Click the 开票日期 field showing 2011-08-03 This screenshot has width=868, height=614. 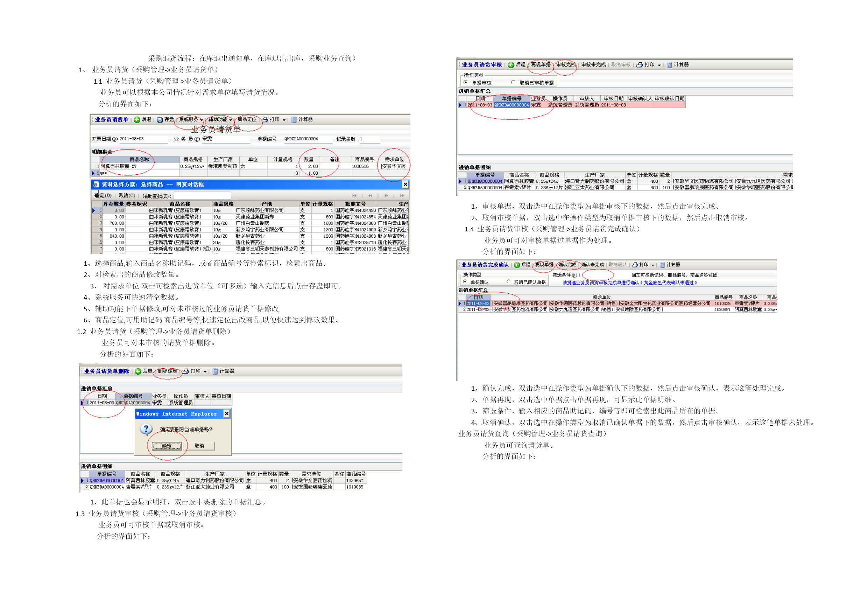pyautogui.click(x=143, y=140)
